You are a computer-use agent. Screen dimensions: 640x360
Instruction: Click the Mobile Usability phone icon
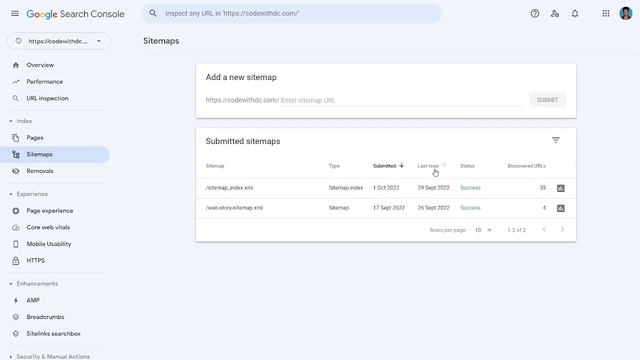16,244
